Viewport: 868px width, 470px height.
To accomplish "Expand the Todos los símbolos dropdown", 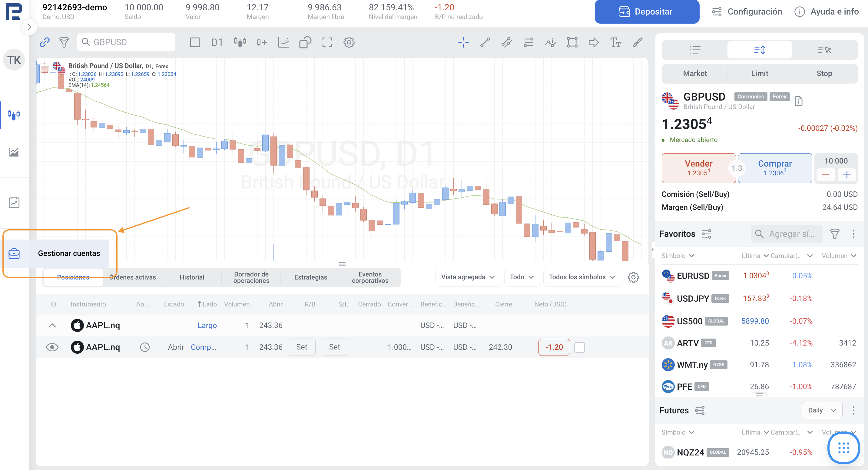I will [582, 277].
